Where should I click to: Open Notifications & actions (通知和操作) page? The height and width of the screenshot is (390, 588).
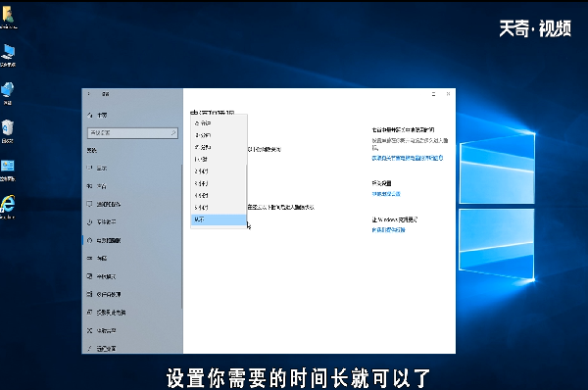click(x=131, y=204)
